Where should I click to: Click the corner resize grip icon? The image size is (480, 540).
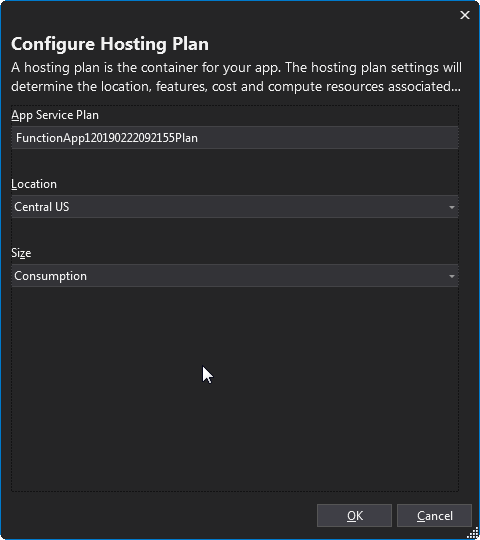click(x=473, y=533)
